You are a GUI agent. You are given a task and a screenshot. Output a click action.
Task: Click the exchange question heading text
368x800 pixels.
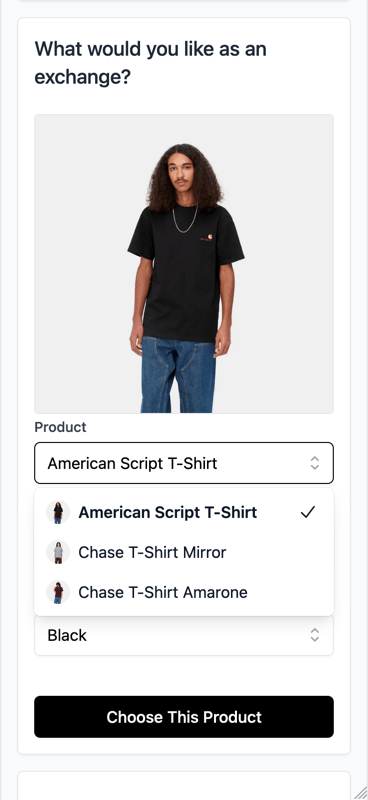coord(151,63)
